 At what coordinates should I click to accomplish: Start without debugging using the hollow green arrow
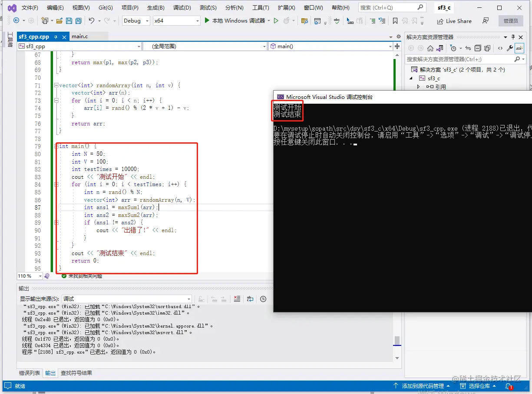pyautogui.click(x=276, y=20)
